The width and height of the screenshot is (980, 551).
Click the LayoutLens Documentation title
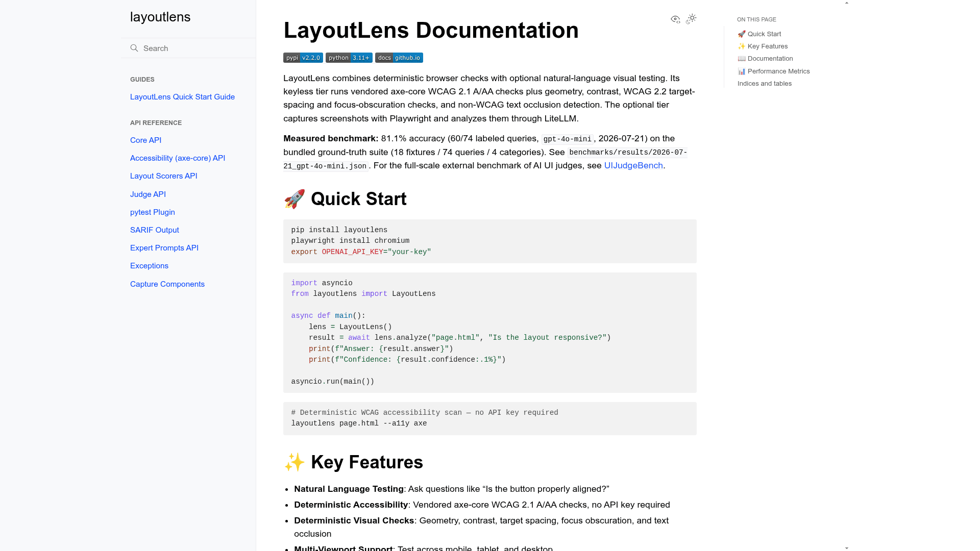click(x=431, y=30)
